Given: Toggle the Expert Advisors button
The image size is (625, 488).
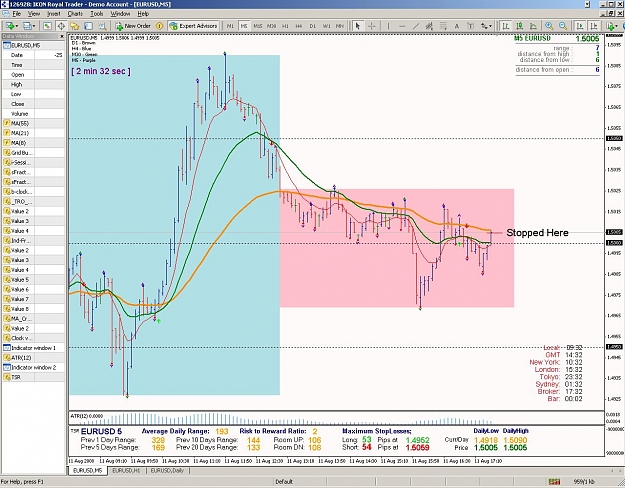Looking at the screenshot, I should (193, 26).
